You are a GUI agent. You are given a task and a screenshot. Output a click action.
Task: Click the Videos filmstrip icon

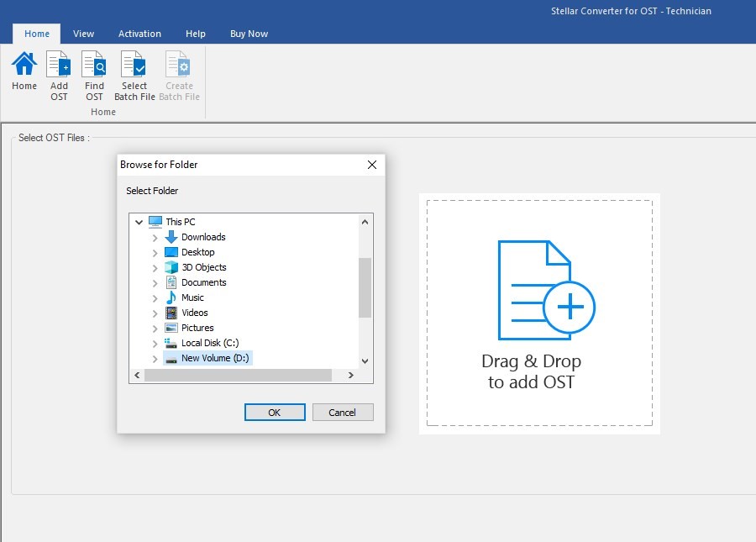coord(171,313)
